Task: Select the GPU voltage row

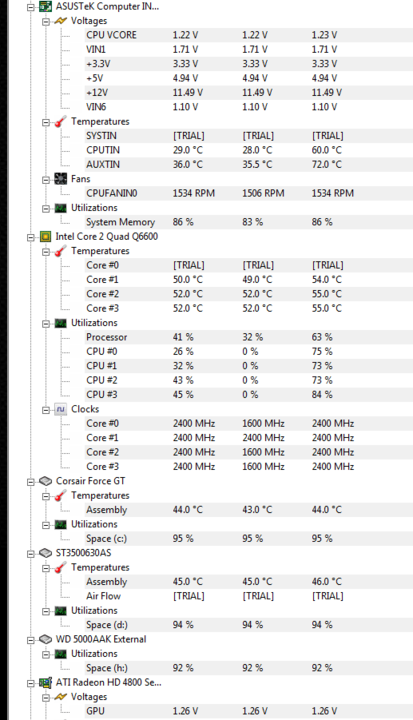Action: pos(248,711)
